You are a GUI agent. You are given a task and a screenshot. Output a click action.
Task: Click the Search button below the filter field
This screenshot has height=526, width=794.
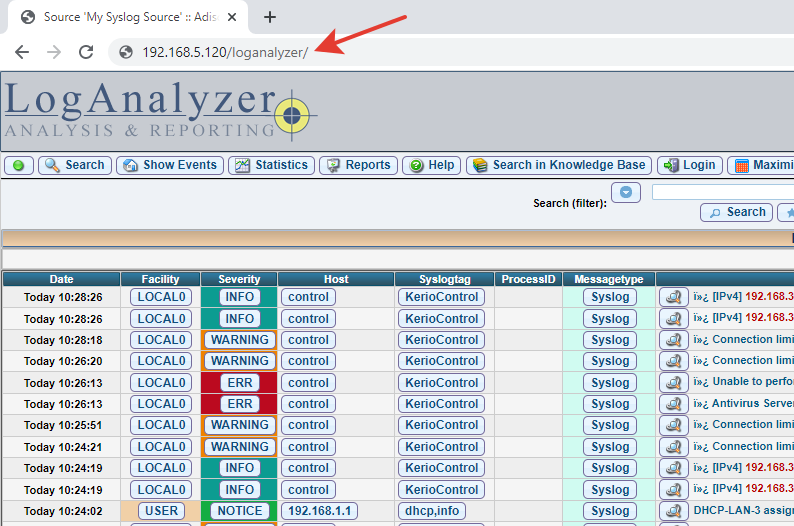735,212
